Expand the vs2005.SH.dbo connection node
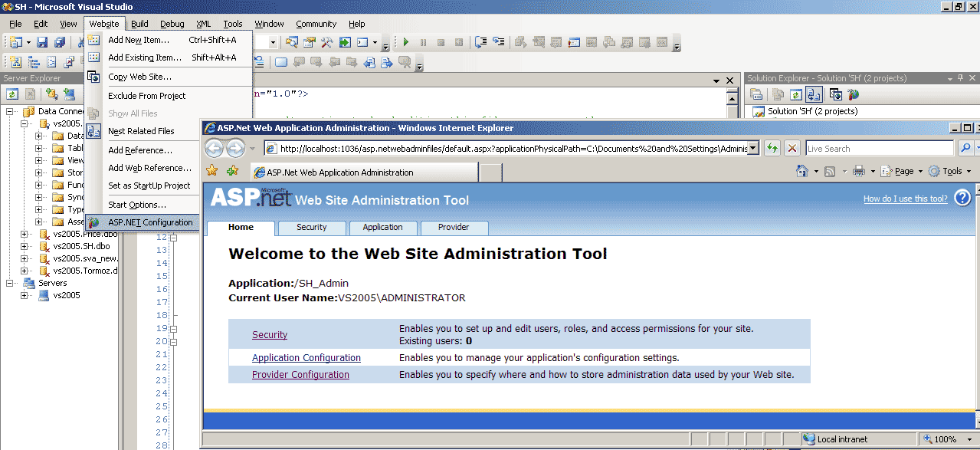The image size is (980, 450). click(25, 246)
